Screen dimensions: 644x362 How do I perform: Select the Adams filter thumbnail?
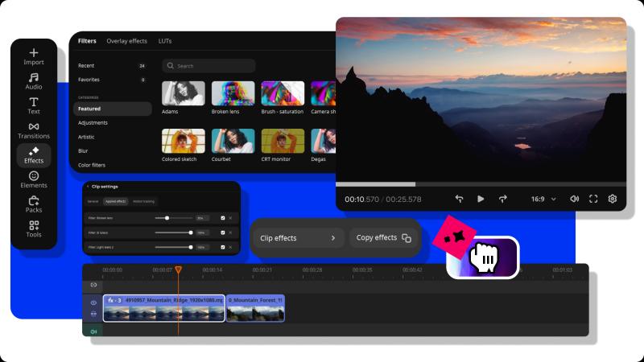click(x=184, y=93)
